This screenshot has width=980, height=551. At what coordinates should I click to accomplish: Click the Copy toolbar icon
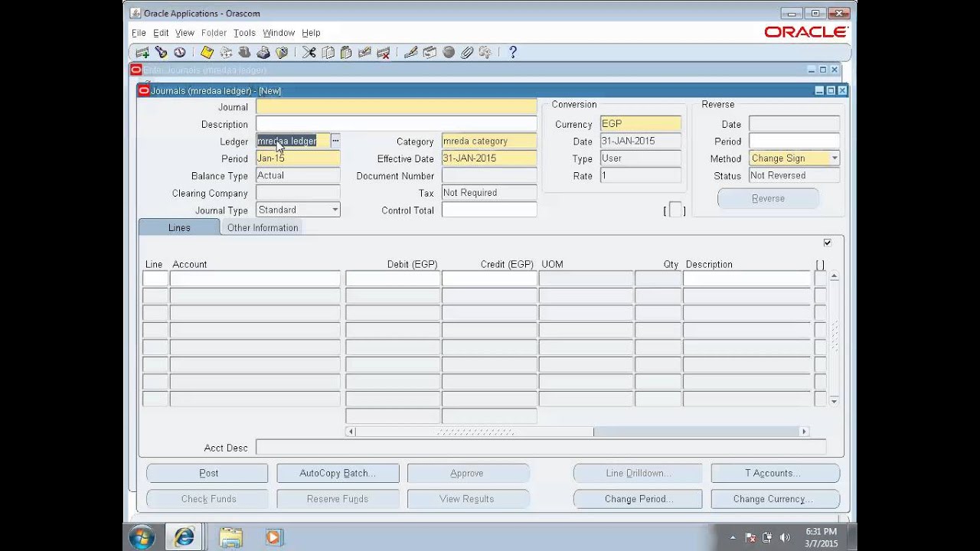pos(328,52)
